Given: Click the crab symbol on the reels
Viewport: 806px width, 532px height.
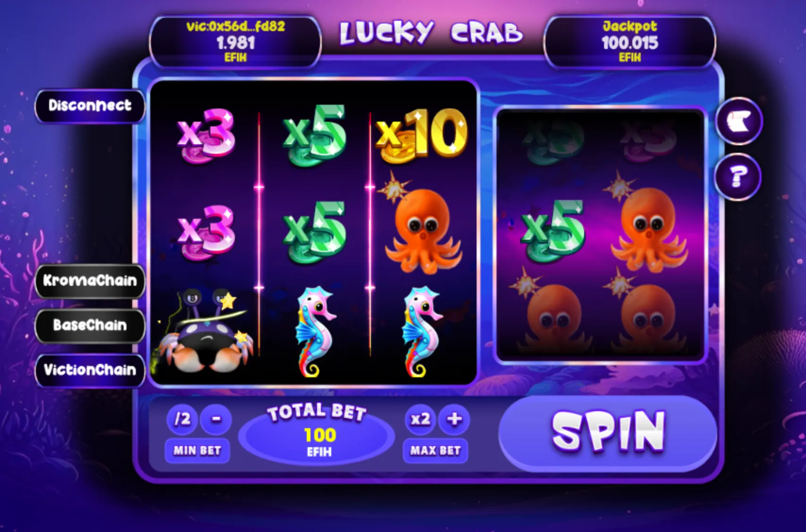Looking at the screenshot, I should pos(205,331).
